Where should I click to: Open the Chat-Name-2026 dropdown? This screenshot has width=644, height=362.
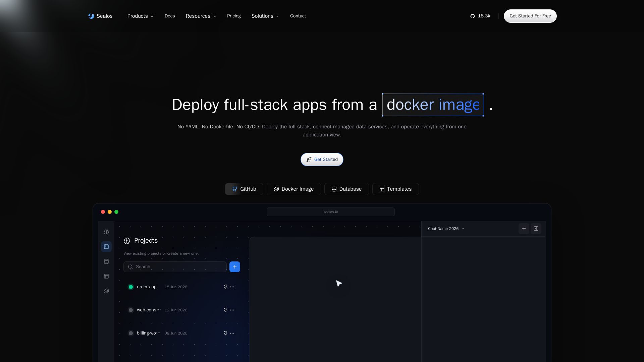[x=446, y=229]
